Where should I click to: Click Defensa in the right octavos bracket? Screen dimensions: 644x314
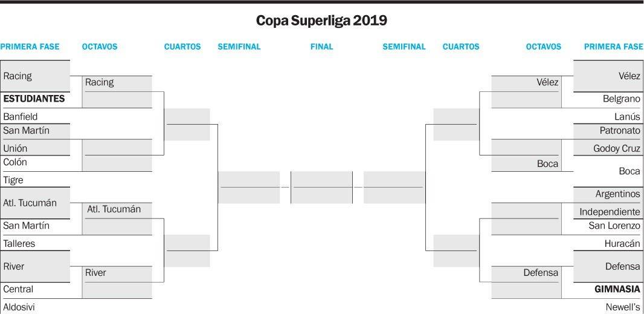(x=541, y=272)
